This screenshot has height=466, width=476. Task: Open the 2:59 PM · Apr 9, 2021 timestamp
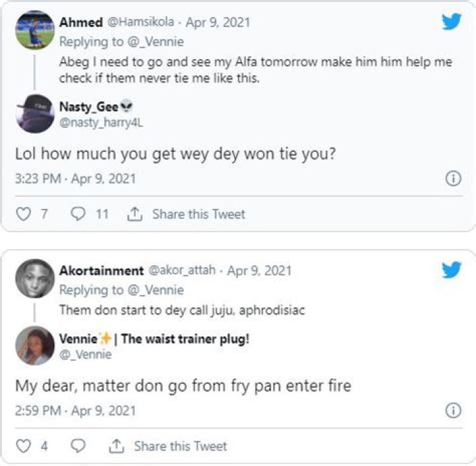(75, 410)
